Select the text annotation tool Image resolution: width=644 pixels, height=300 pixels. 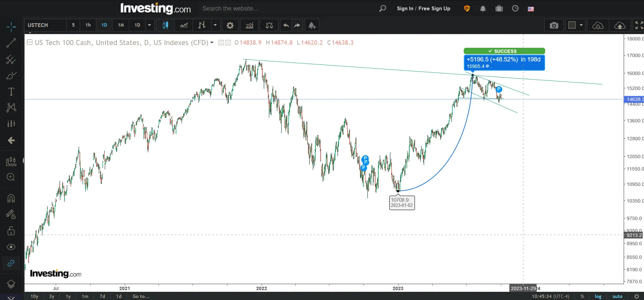(x=11, y=91)
